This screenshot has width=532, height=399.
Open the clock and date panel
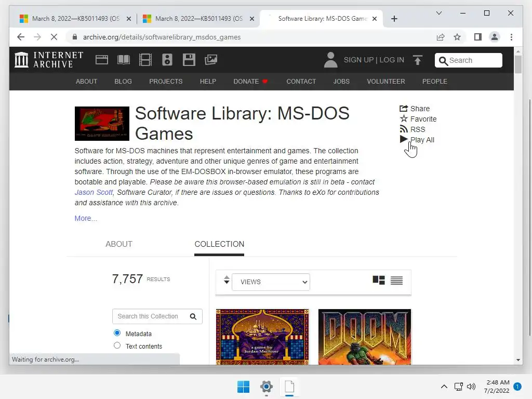pyautogui.click(x=497, y=387)
